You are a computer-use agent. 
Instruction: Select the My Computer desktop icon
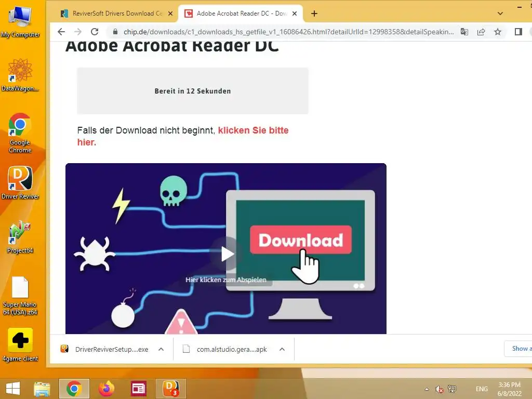(20, 22)
